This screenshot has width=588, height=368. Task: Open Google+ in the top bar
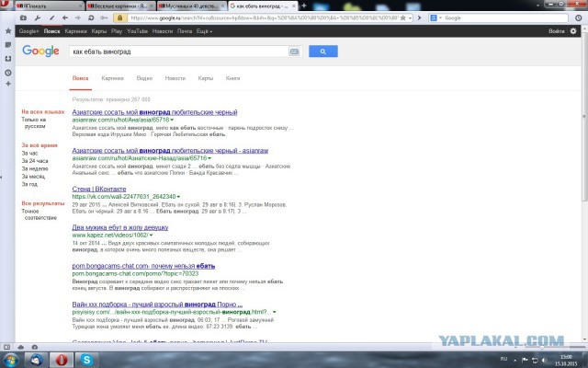(x=28, y=31)
